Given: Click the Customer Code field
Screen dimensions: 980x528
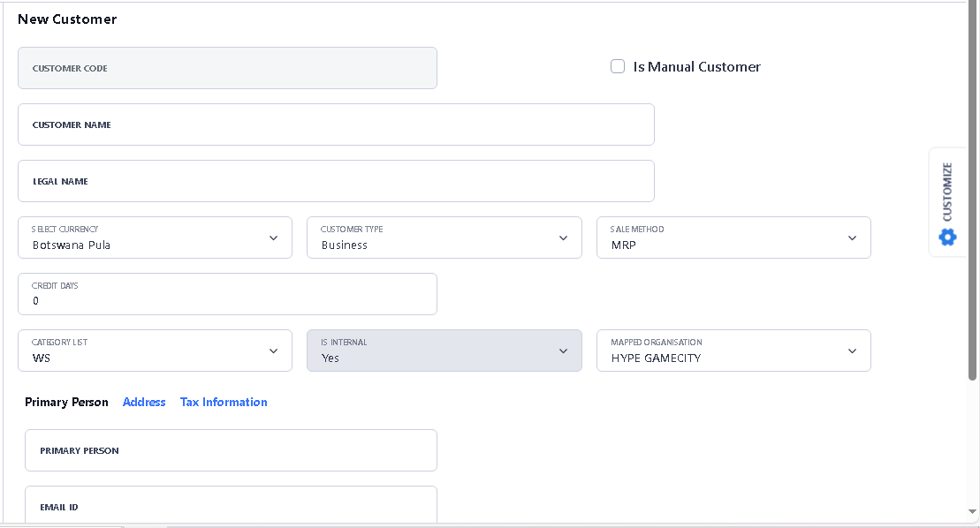Looking at the screenshot, I should click(227, 68).
